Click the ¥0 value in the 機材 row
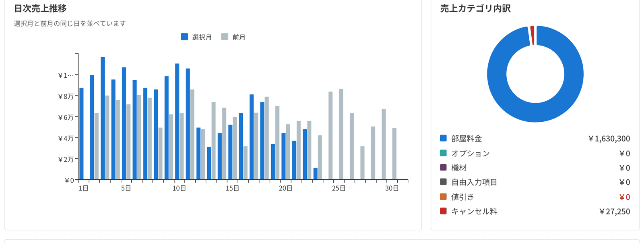 pos(625,168)
